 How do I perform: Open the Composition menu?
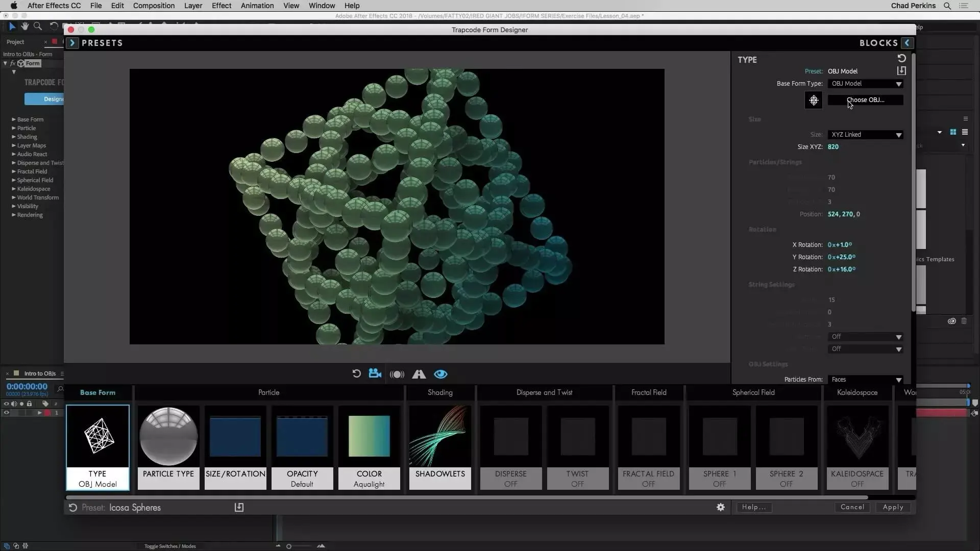[x=154, y=6]
